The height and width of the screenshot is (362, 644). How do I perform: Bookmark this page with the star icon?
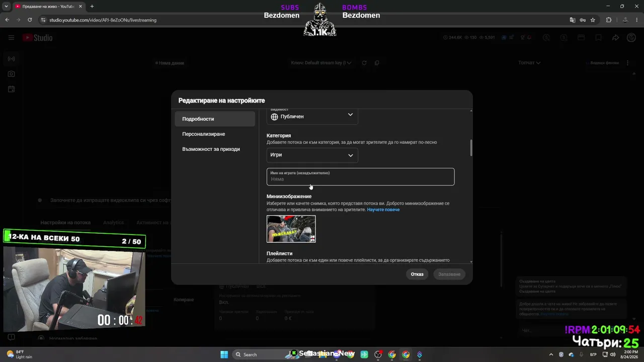click(593, 20)
